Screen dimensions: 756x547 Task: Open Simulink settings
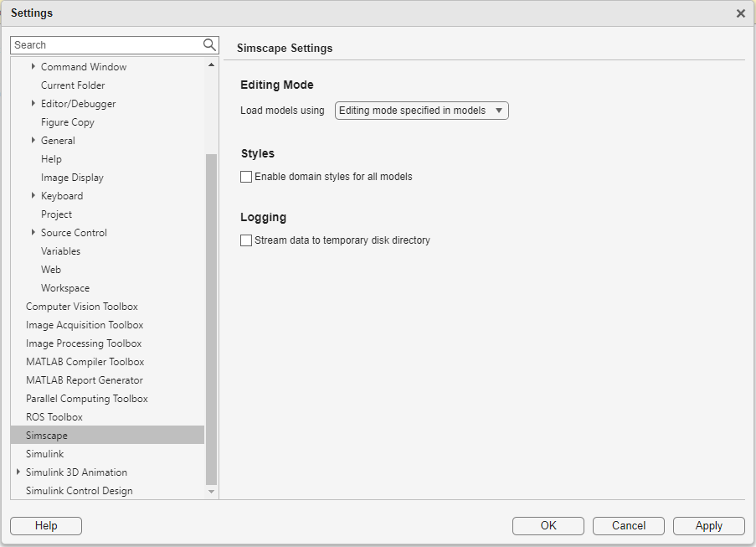45,454
